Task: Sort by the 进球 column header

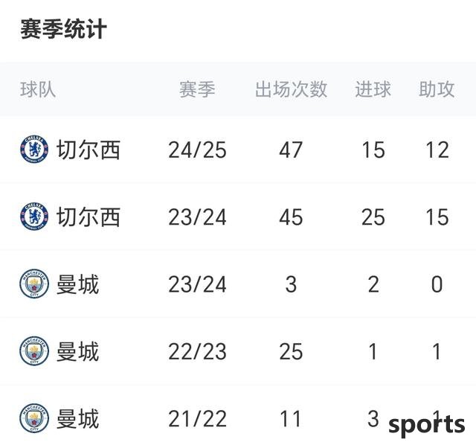Action: (x=373, y=89)
